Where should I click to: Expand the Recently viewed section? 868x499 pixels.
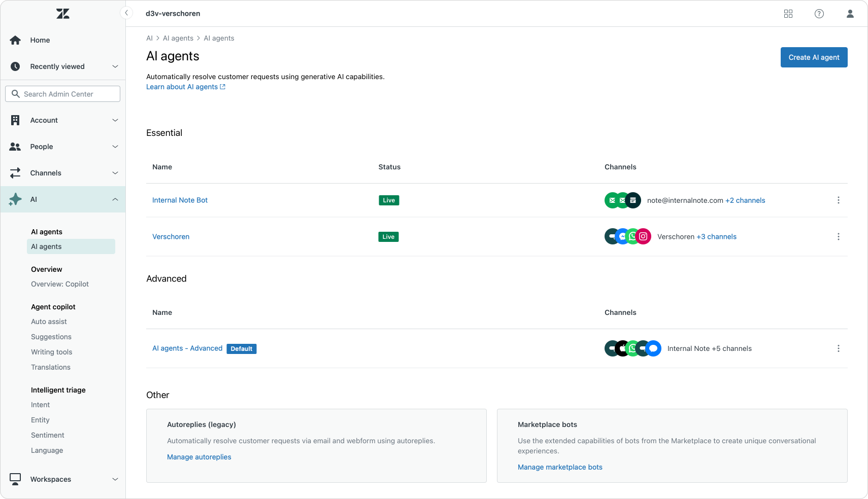click(x=115, y=66)
